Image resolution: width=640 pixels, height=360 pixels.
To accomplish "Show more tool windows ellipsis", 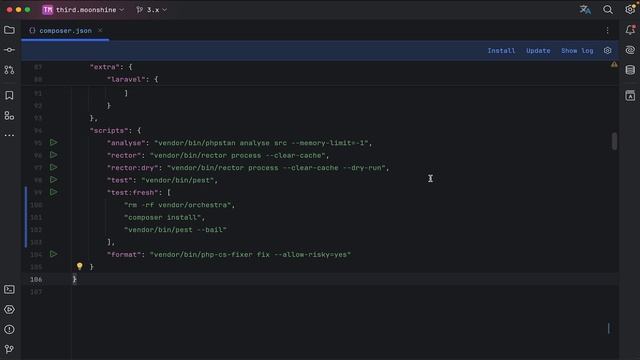I will (9, 135).
